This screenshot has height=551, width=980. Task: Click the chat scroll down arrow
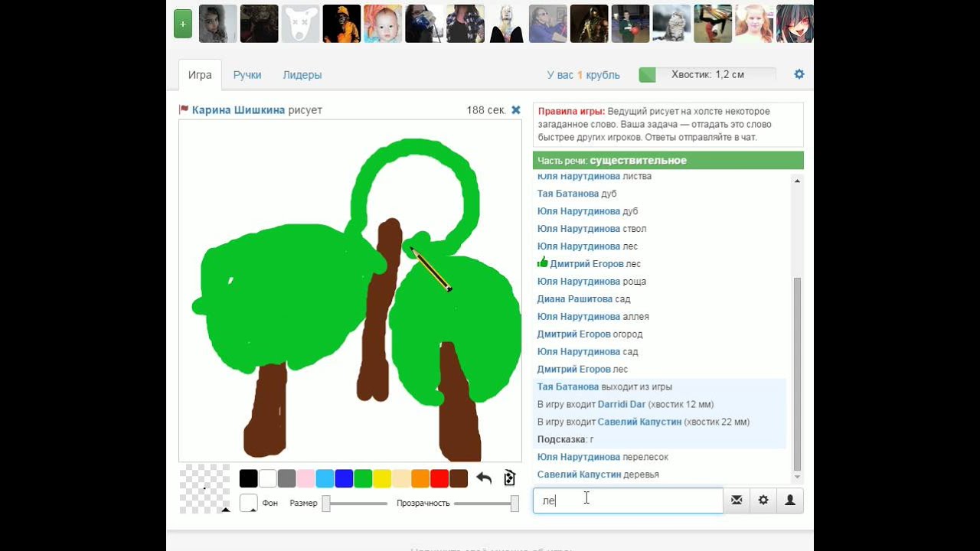point(797,477)
